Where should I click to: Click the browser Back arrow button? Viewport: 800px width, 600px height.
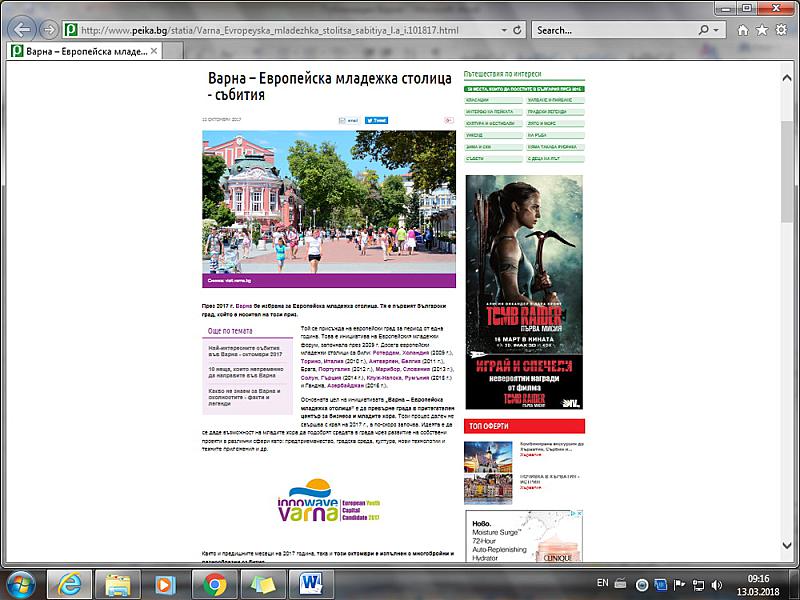21,29
